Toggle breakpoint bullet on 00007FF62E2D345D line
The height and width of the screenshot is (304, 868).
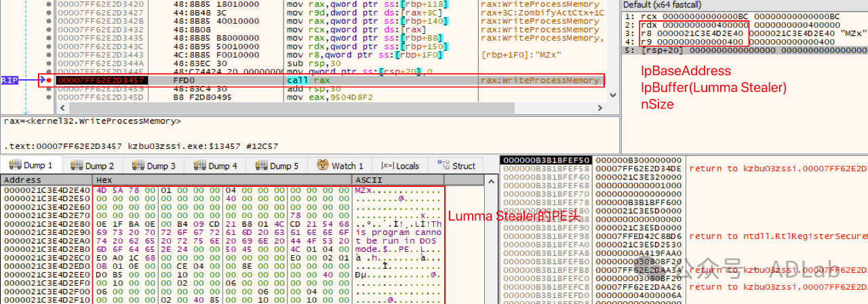tap(48, 97)
